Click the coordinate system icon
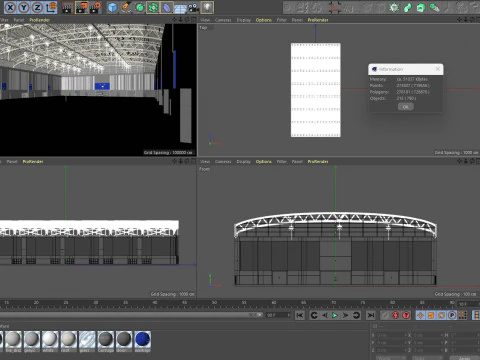 51,7
